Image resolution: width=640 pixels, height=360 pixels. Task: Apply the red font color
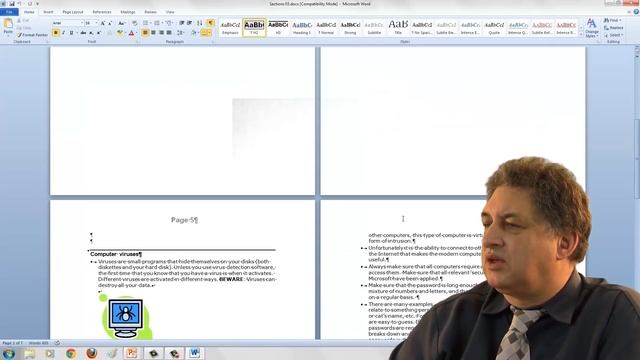pos(131,33)
